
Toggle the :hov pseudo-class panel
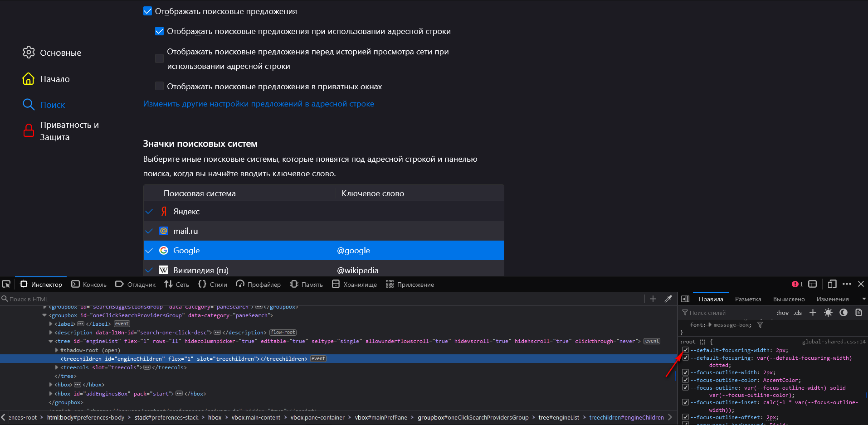(782, 313)
